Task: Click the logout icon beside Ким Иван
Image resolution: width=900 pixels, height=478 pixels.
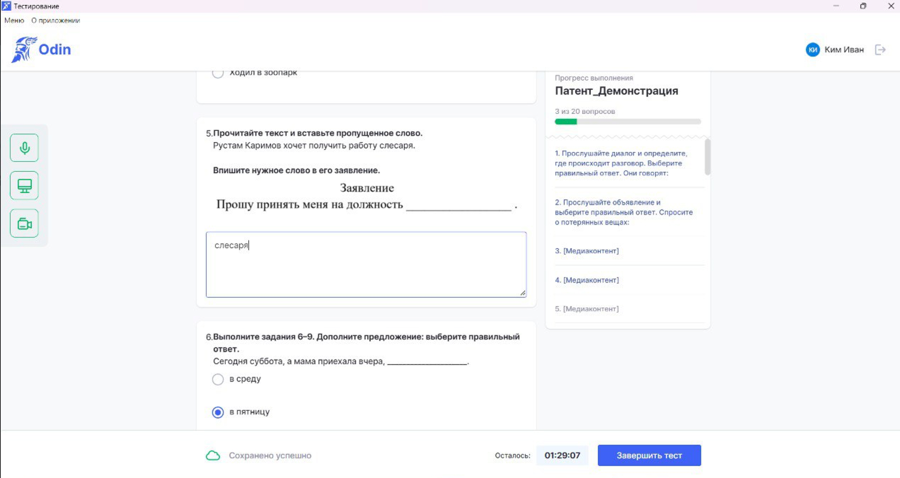Action: 880,50
